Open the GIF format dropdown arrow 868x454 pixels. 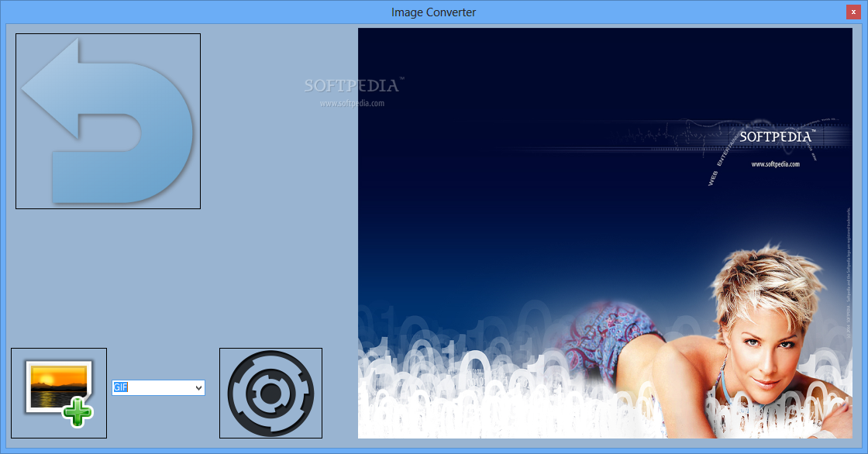click(x=198, y=387)
